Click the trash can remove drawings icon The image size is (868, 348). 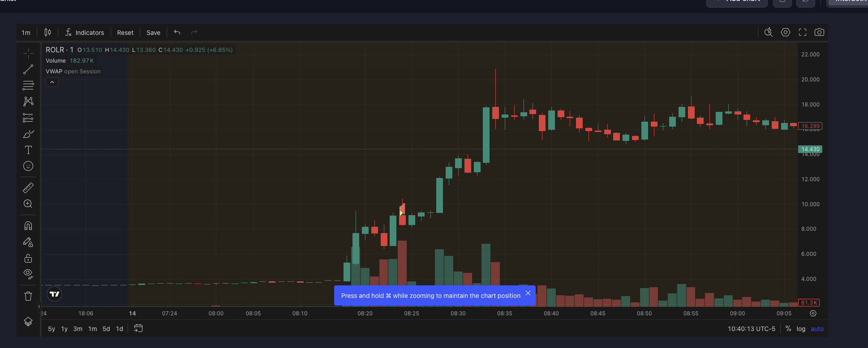[28, 296]
